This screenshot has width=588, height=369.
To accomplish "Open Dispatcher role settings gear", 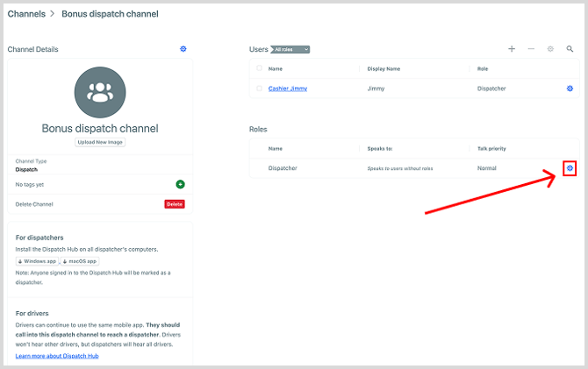I will [570, 168].
